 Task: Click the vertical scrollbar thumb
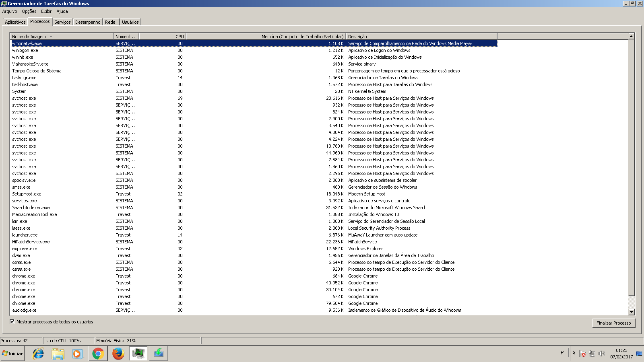631,167
